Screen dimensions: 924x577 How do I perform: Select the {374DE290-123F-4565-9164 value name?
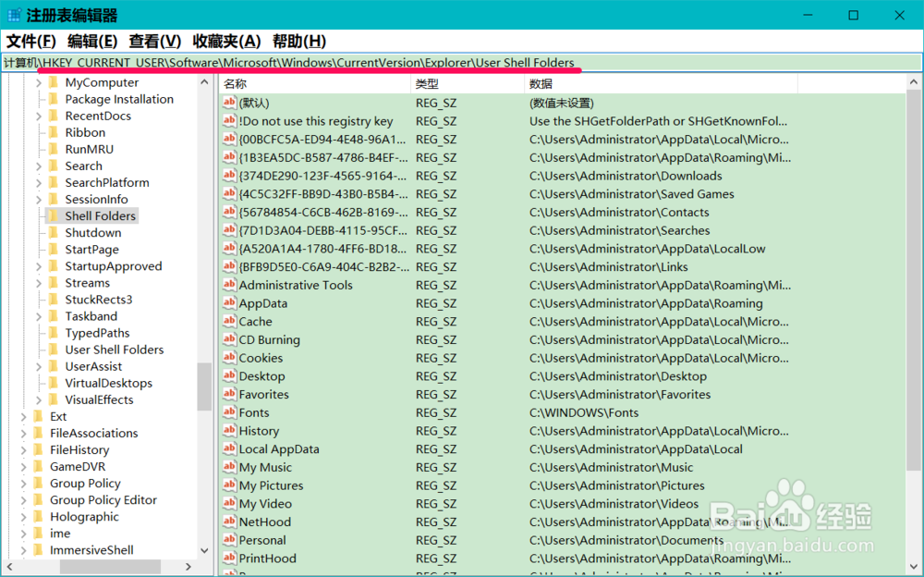(x=322, y=176)
